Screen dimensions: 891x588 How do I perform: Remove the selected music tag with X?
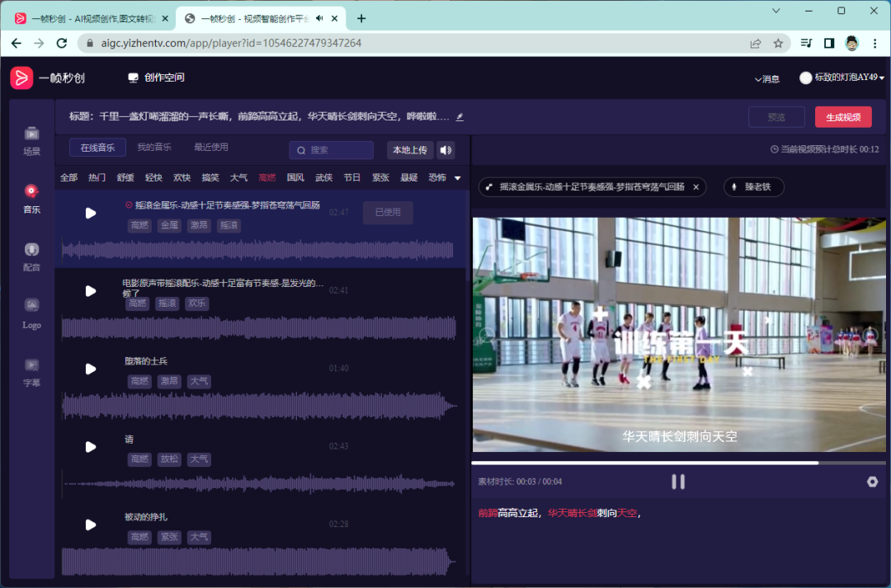[x=695, y=187]
